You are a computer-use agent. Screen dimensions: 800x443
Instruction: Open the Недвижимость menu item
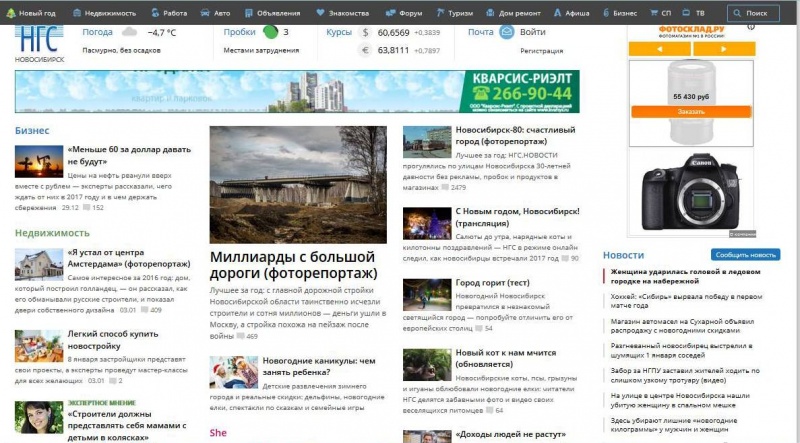click(103, 13)
